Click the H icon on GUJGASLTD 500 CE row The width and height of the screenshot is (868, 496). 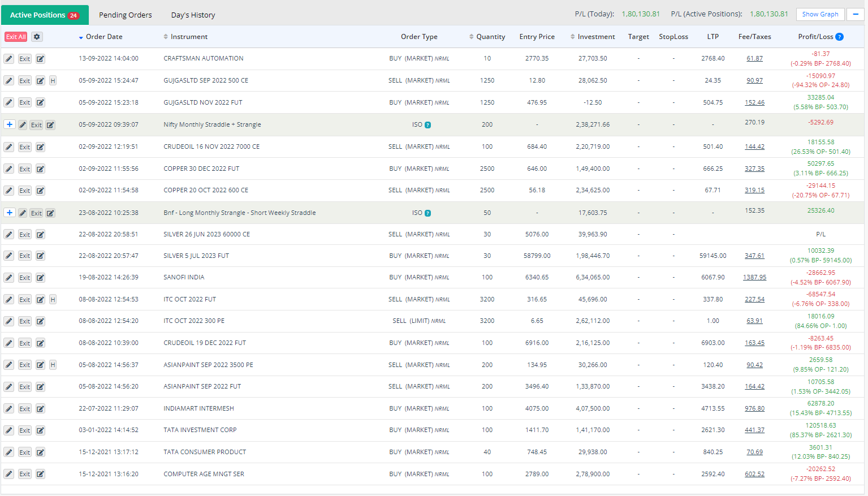(x=53, y=81)
